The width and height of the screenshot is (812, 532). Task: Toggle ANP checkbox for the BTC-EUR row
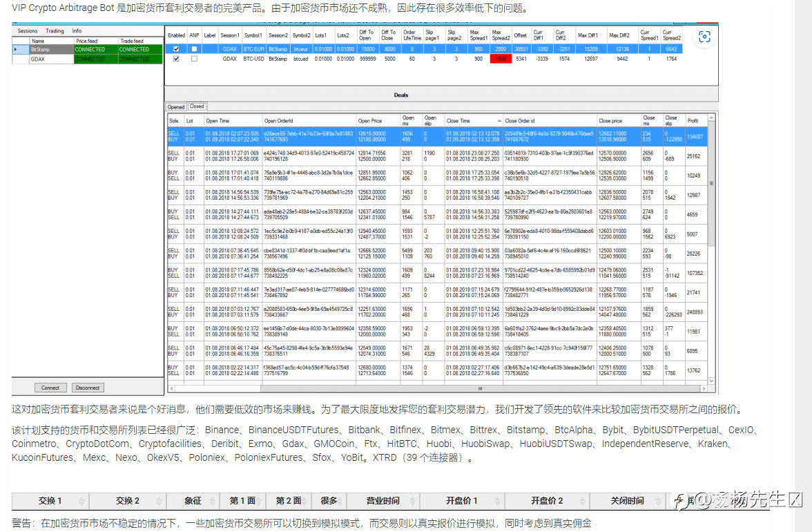click(194, 49)
